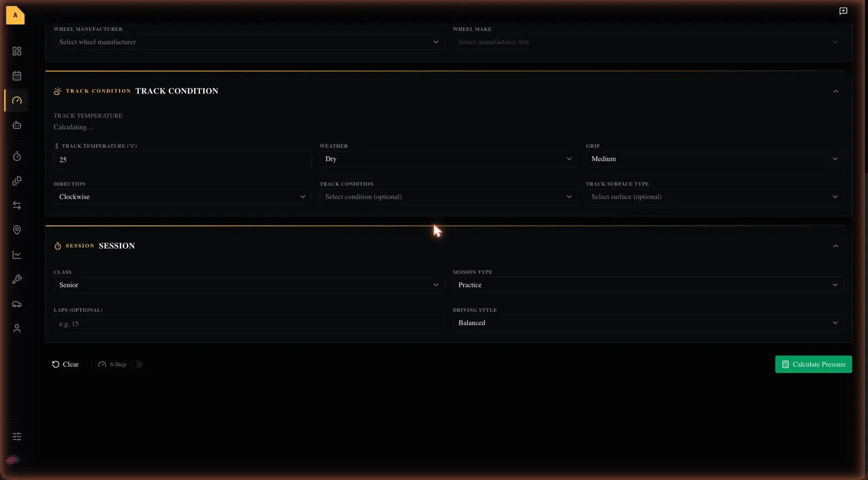This screenshot has height=480, width=868.
Task: Open the Wheel Manufacturer dropdown
Action: pos(249,42)
